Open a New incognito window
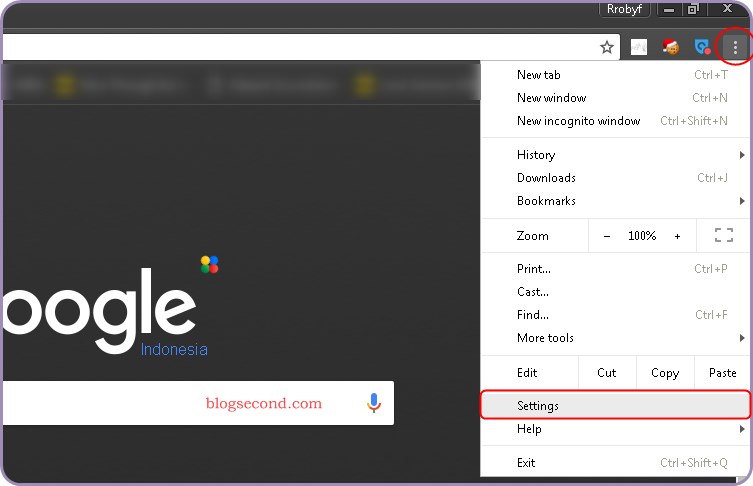Viewport: 753px width, 486px height. [615, 121]
